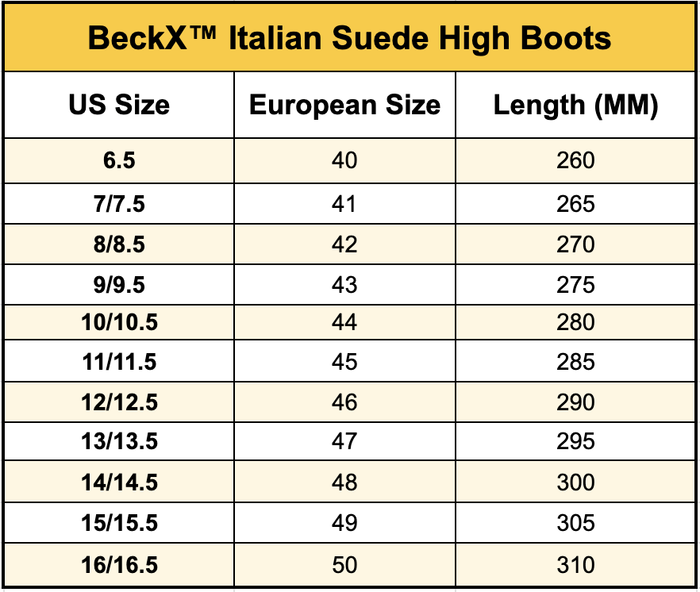Click the Length (MM) column header
The image size is (700, 592).
tap(575, 106)
